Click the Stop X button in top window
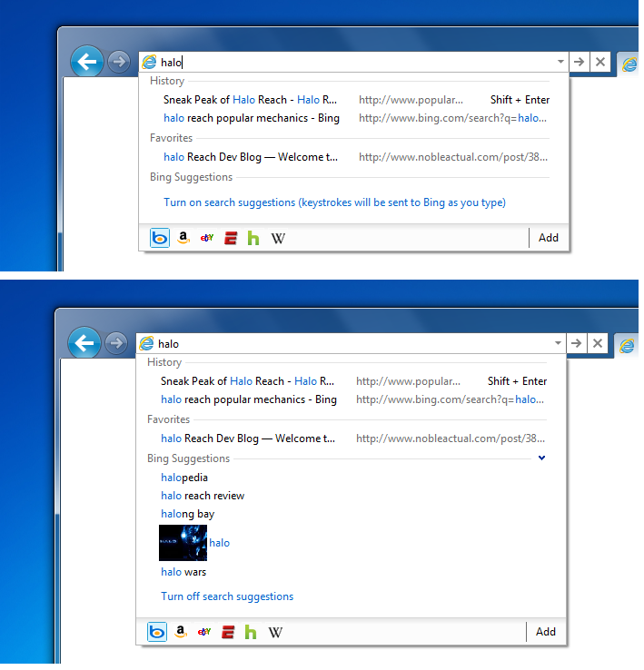The height and width of the screenshot is (670, 644). (x=600, y=62)
